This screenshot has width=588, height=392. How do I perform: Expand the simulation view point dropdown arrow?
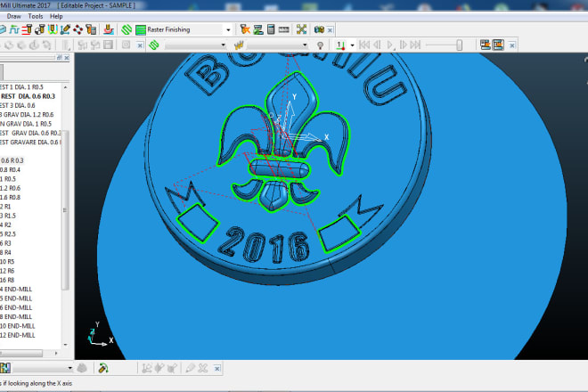(352, 45)
